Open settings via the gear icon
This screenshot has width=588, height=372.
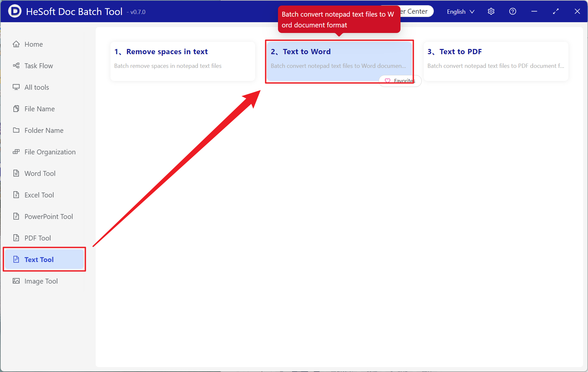coord(491,11)
